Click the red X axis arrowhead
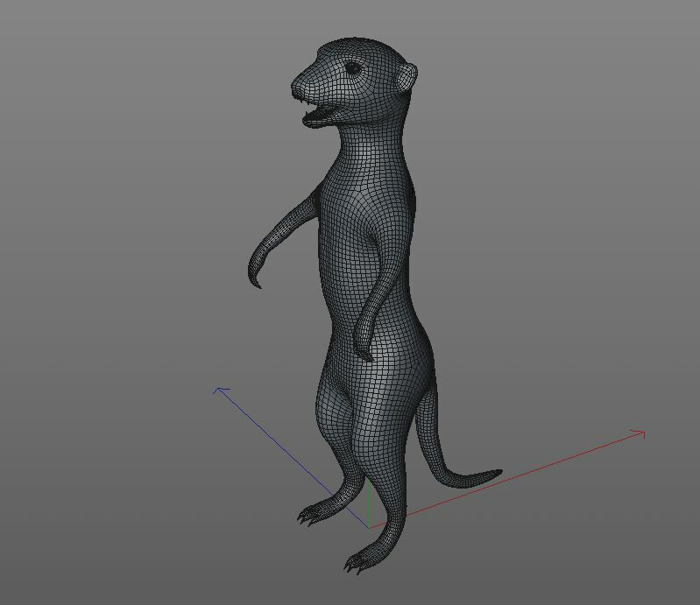This screenshot has height=605, width=700. click(639, 433)
